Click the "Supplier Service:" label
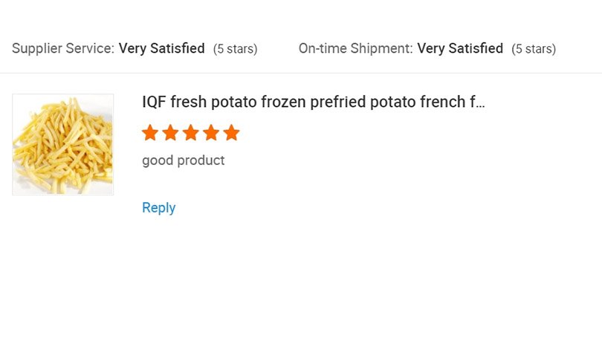 click(63, 49)
